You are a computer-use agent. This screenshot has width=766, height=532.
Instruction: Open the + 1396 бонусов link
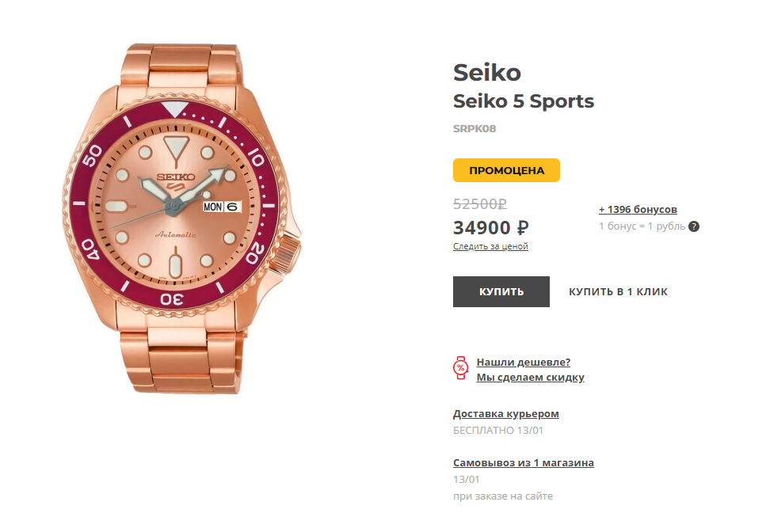pos(638,210)
